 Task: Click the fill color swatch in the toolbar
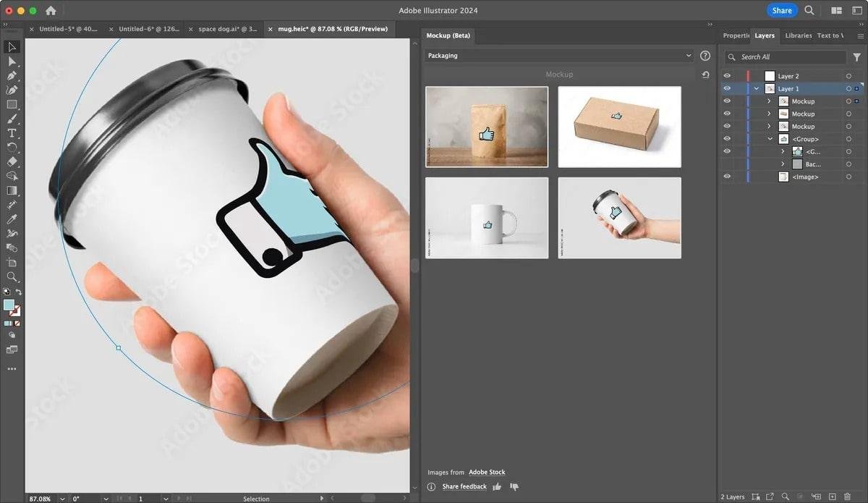coord(10,304)
